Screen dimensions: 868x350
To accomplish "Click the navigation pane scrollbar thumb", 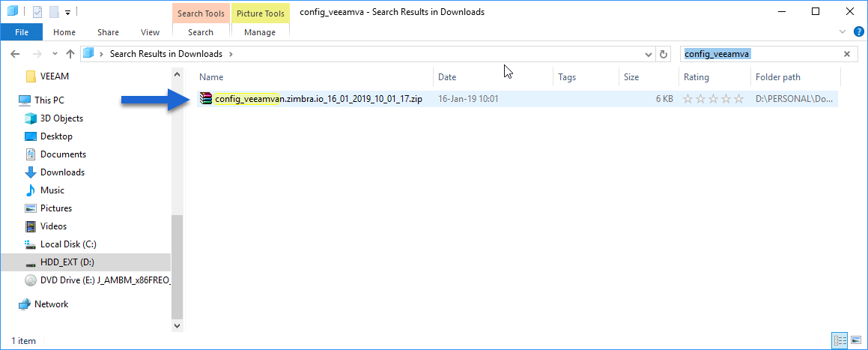I will coord(177,266).
